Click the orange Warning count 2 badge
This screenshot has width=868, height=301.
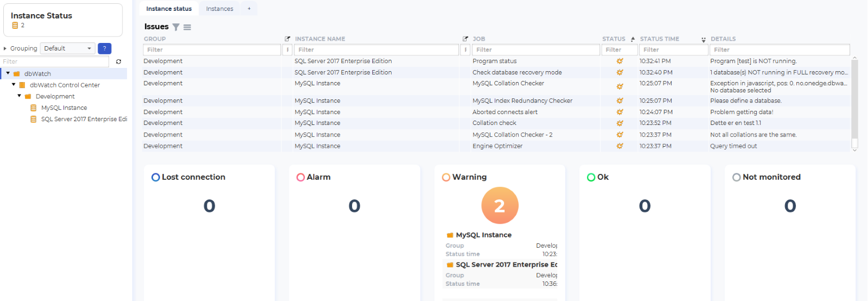500,205
